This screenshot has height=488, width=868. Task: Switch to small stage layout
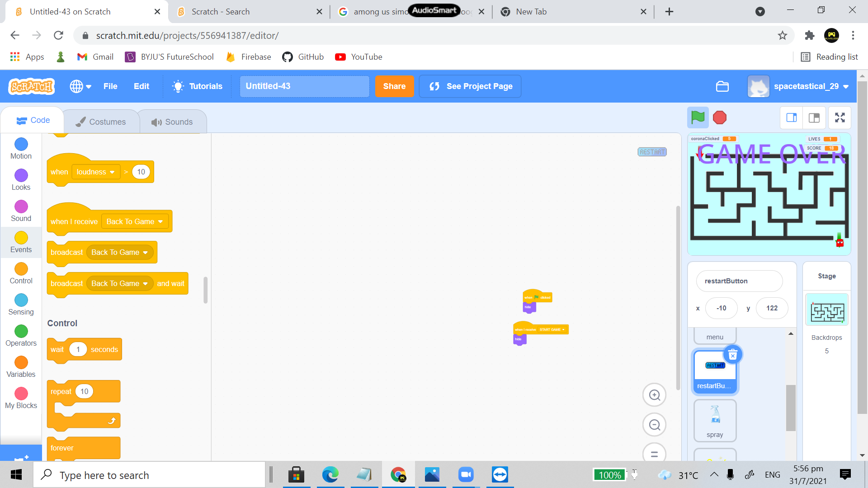(x=792, y=118)
